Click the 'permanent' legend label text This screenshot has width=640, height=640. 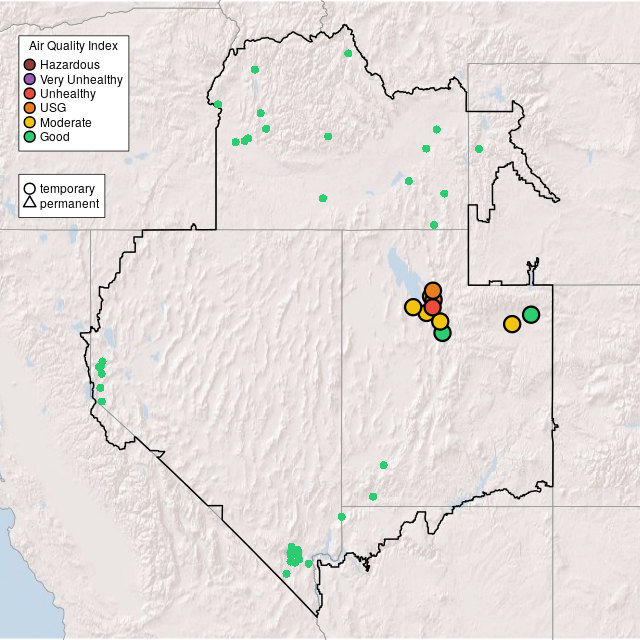point(69,204)
